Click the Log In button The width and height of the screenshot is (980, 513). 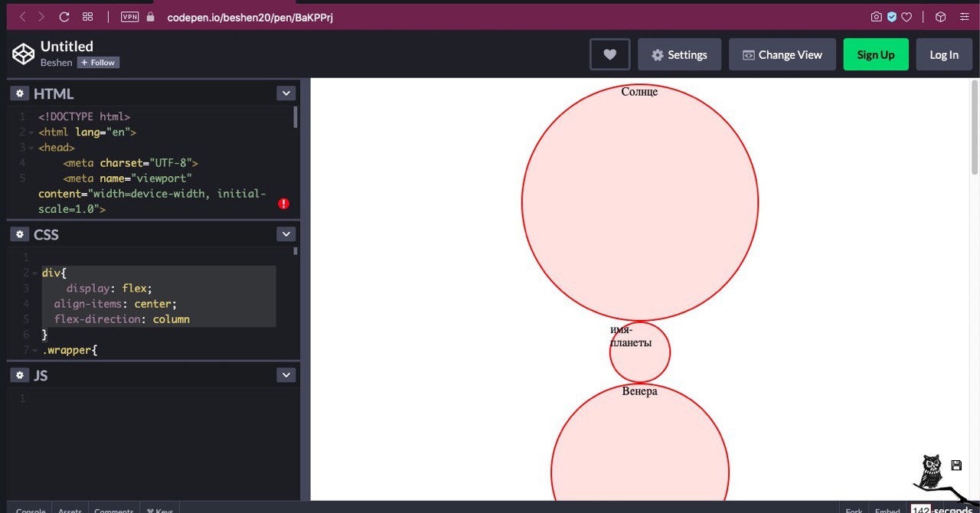[944, 54]
